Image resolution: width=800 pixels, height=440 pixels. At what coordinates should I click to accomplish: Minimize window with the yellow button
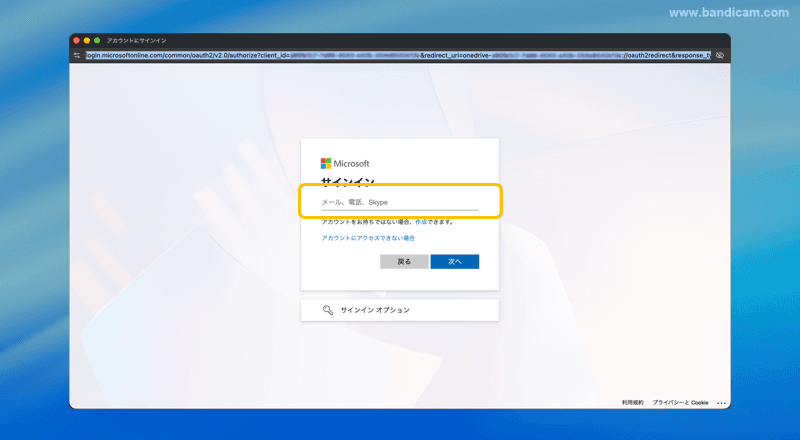pos(87,40)
